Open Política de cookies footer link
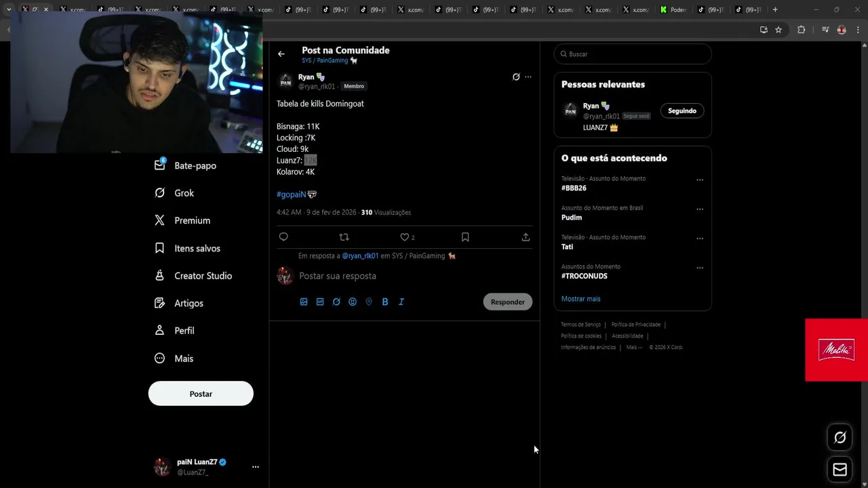This screenshot has width=868, height=488. (x=581, y=336)
